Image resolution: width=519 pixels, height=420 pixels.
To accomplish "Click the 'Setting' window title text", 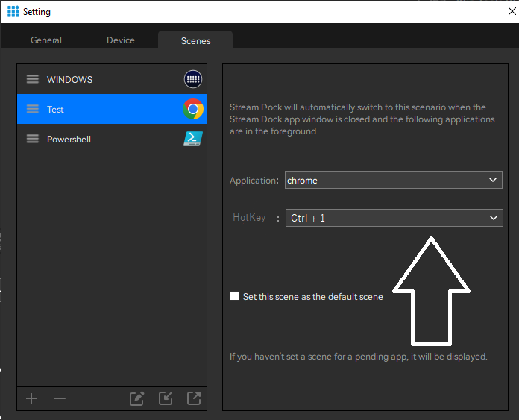I will click(x=37, y=12).
